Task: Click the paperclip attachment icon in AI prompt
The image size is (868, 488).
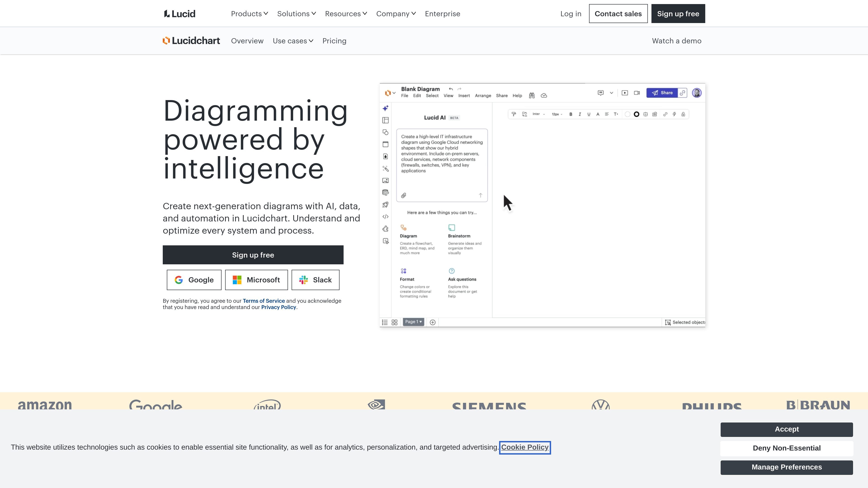Action: pyautogui.click(x=404, y=195)
